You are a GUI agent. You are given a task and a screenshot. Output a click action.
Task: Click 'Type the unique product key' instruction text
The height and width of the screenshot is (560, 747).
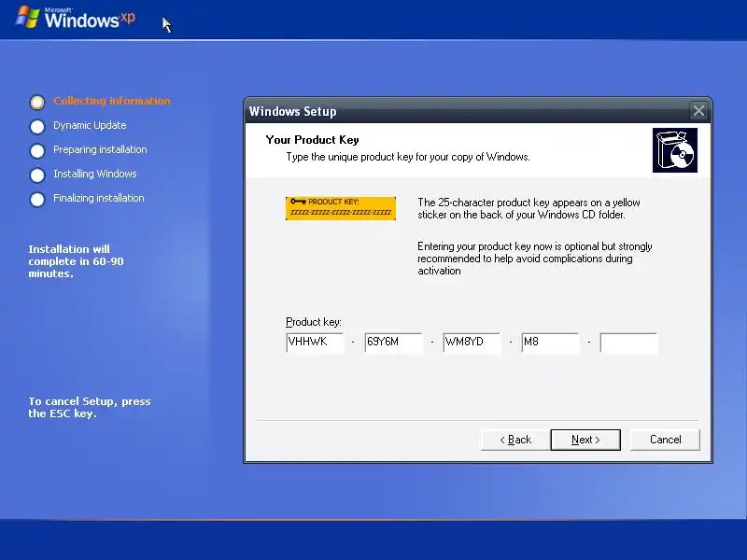[408, 157]
